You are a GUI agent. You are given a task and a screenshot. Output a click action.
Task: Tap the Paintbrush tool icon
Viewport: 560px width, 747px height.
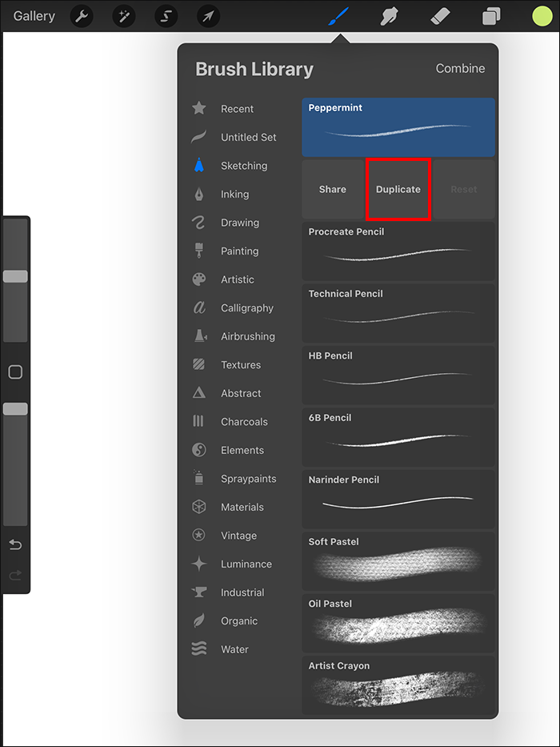(x=338, y=17)
